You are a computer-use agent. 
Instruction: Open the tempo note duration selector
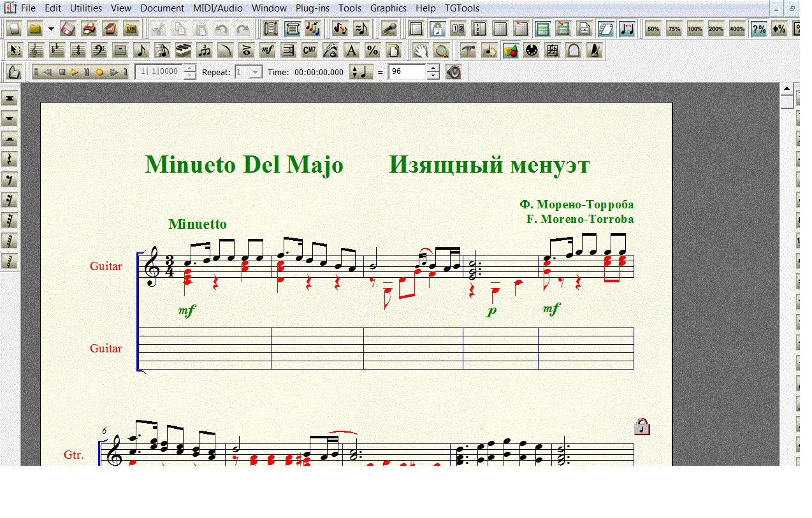[x=361, y=72]
